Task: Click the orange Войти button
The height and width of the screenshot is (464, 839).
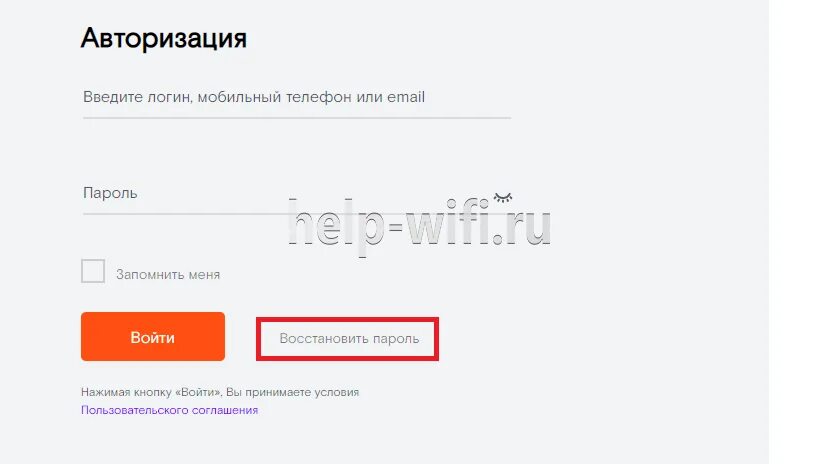Action: coord(153,337)
